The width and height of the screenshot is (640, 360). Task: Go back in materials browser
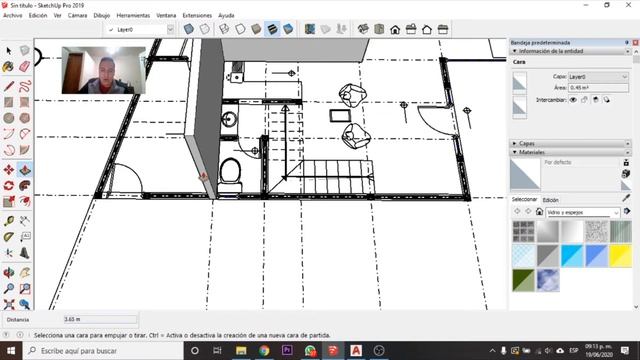point(517,211)
